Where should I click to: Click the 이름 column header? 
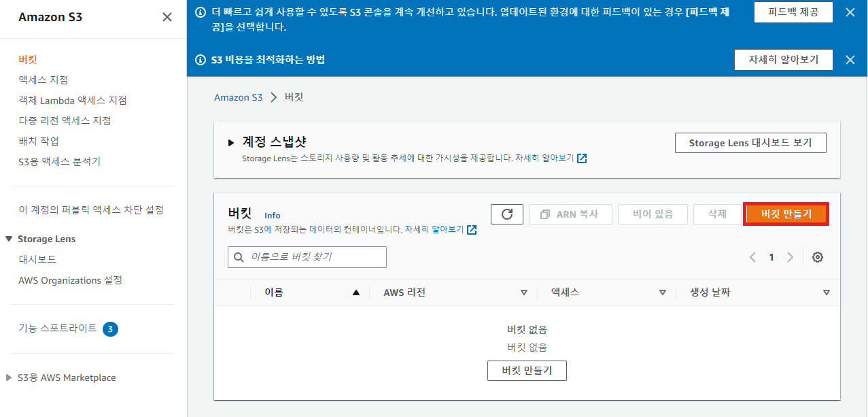pyautogui.click(x=274, y=293)
